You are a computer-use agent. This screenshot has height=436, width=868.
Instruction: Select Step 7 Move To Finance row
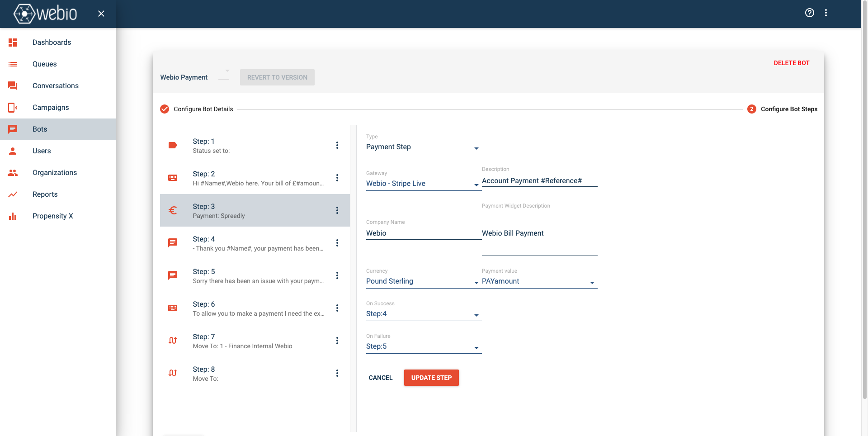255,341
